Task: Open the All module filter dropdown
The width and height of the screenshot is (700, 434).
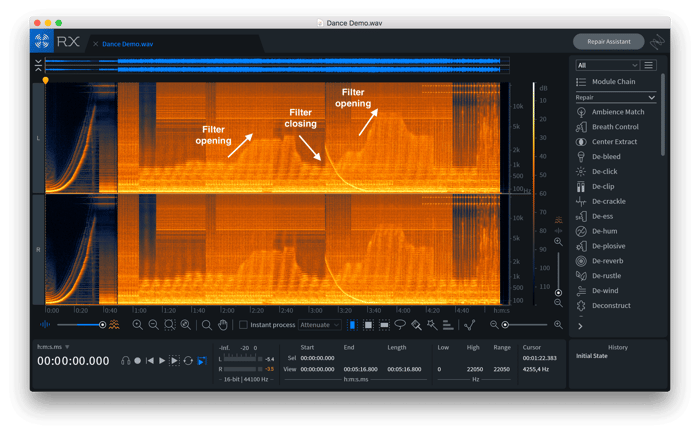Action: [607, 66]
